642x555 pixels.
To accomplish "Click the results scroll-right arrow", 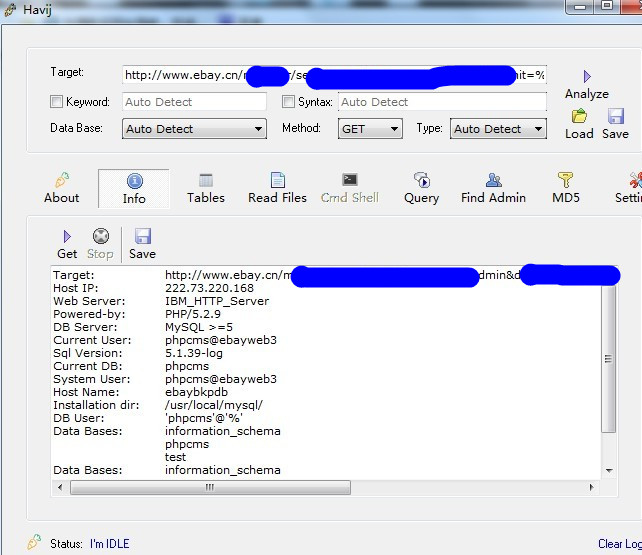I will coord(592,487).
